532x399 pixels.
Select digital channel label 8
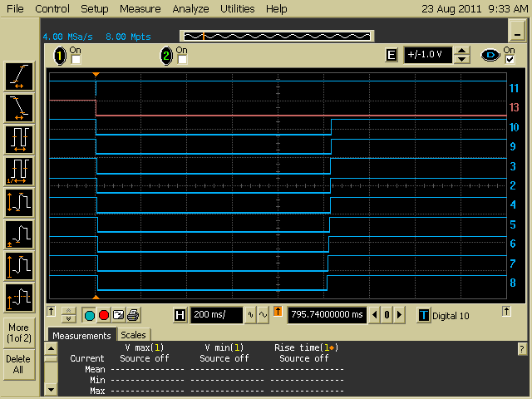click(513, 283)
